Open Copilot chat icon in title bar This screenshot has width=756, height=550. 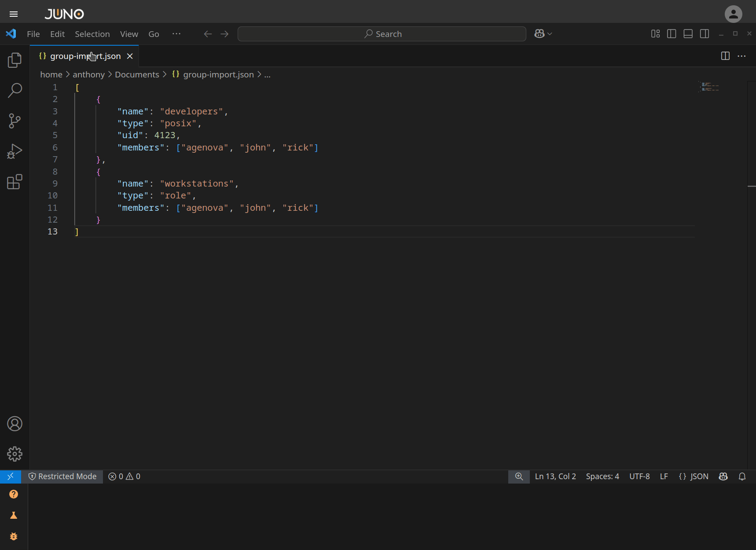[539, 34]
